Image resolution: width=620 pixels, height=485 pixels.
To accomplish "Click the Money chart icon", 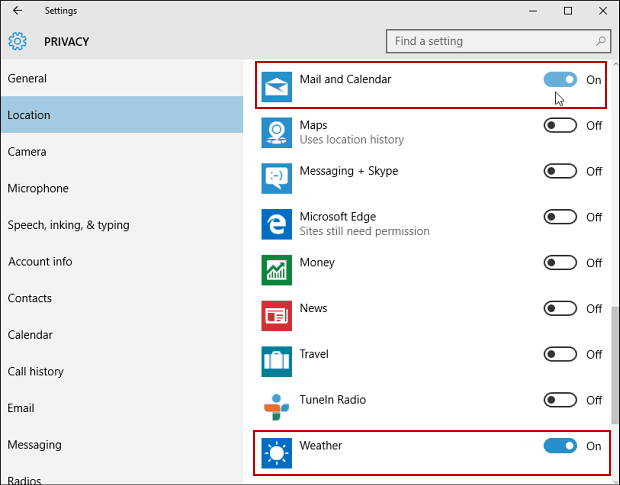I will (x=276, y=270).
